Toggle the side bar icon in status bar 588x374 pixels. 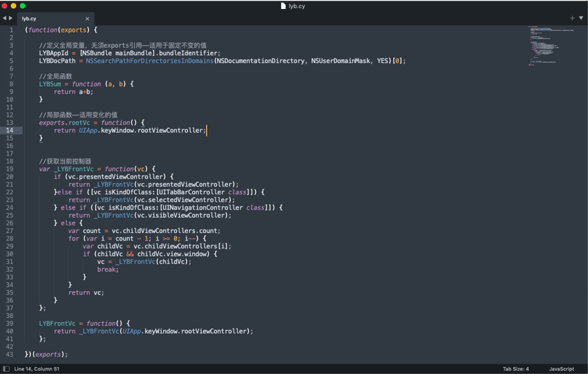pyautogui.click(x=6, y=368)
